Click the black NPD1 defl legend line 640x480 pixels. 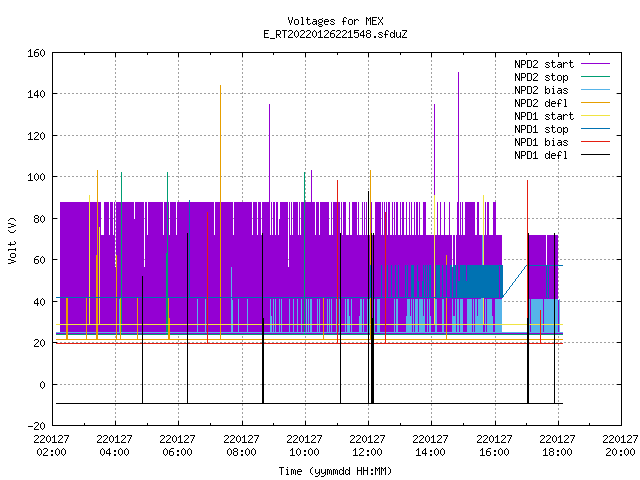pos(596,155)
